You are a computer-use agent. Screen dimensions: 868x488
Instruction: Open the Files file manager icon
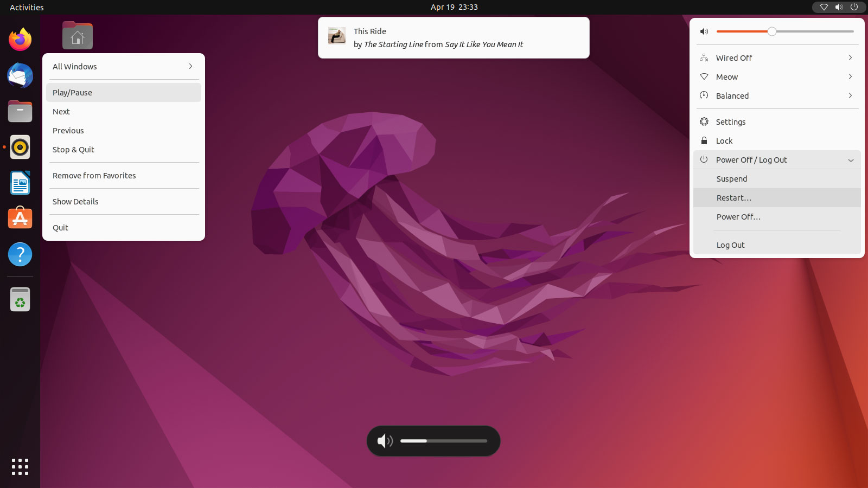click(20, 111)
